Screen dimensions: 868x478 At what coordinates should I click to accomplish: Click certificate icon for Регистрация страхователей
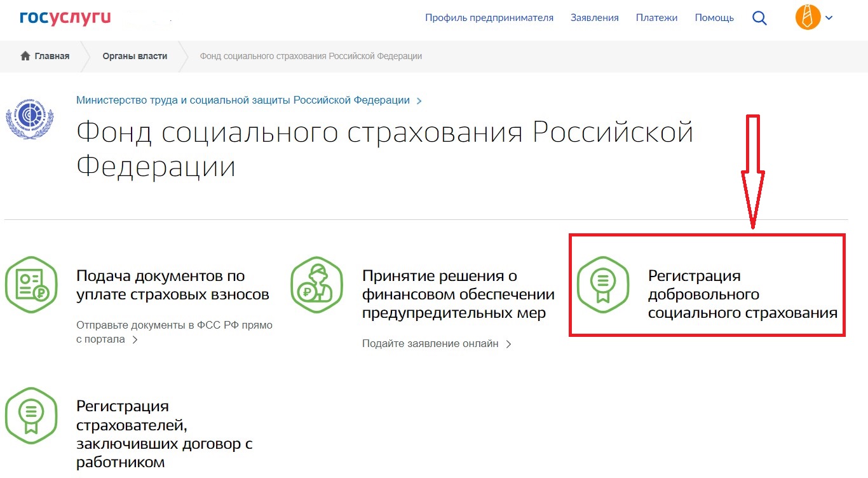click(31, 415)
